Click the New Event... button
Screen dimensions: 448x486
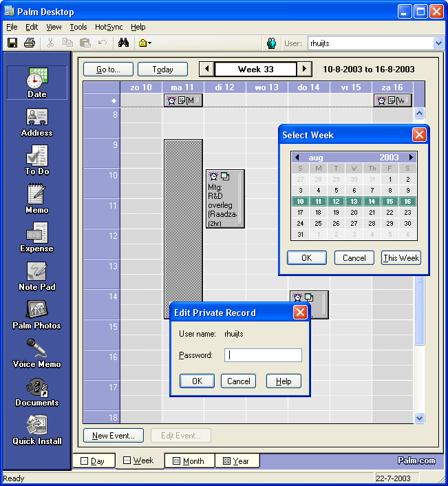point(114,436)
